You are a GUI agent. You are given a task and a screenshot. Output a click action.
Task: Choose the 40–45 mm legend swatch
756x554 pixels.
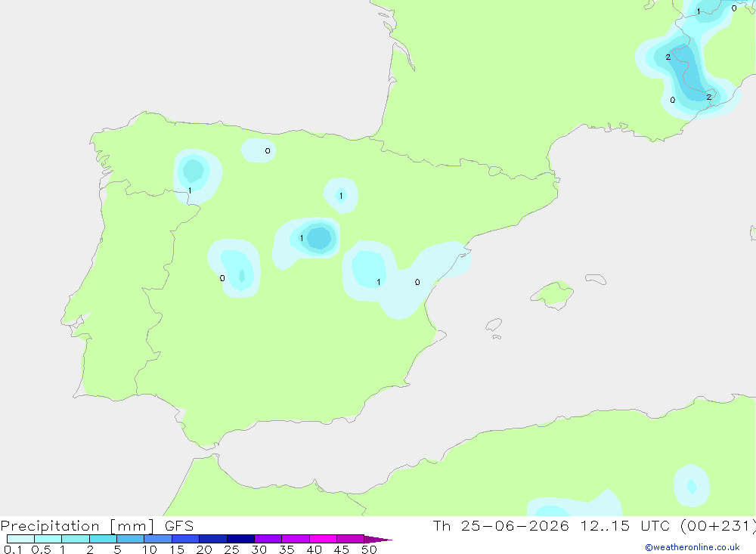(323, 539)
